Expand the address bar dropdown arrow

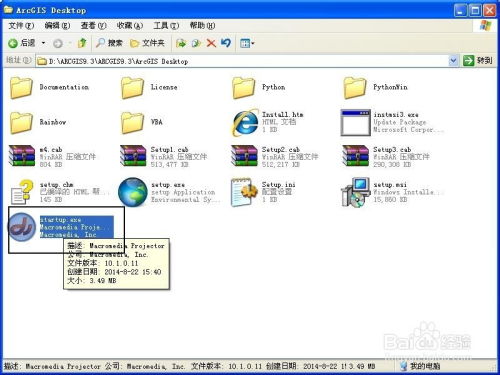coord(453,61)
